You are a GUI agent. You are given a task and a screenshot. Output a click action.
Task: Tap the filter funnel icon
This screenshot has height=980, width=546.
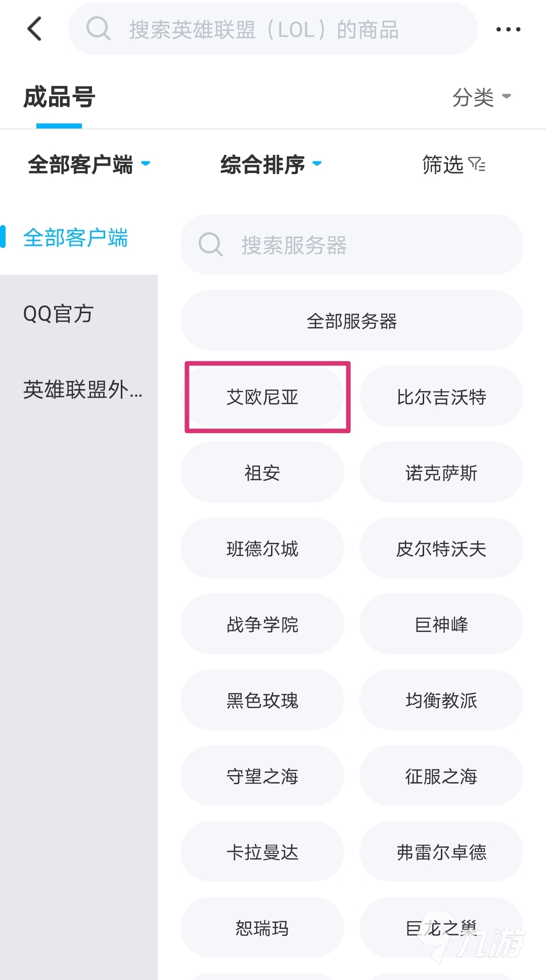point(477,164)
